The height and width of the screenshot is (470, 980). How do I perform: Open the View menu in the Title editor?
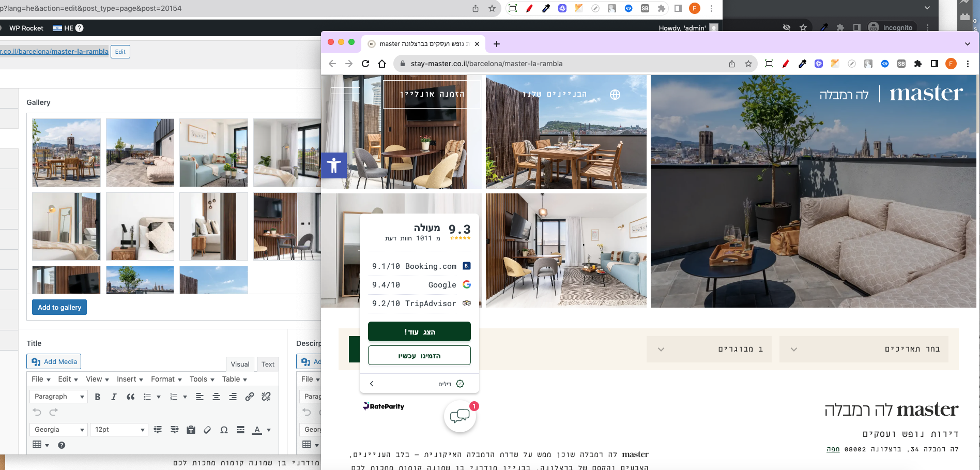[97, 379]
